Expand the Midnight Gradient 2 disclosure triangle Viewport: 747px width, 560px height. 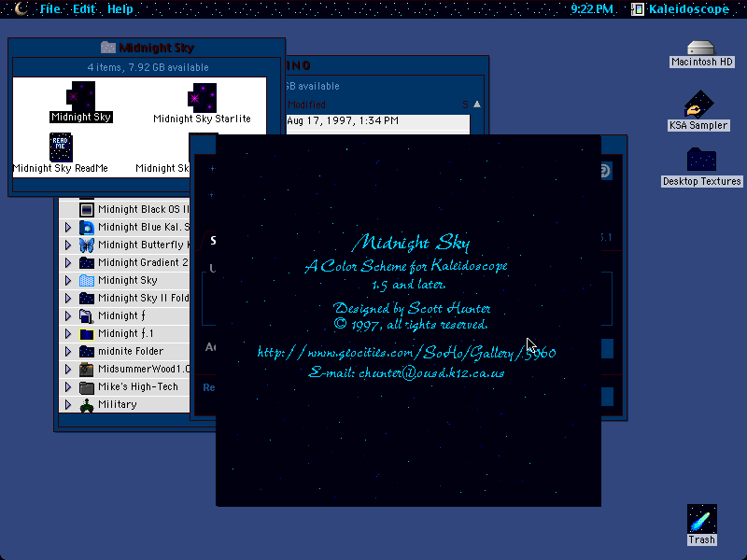68,262
